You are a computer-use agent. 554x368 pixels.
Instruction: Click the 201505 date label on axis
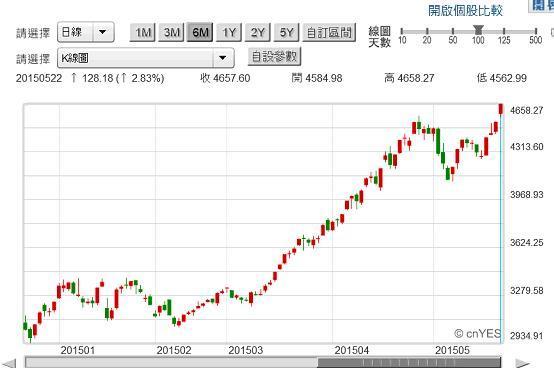tap(452, 350)
